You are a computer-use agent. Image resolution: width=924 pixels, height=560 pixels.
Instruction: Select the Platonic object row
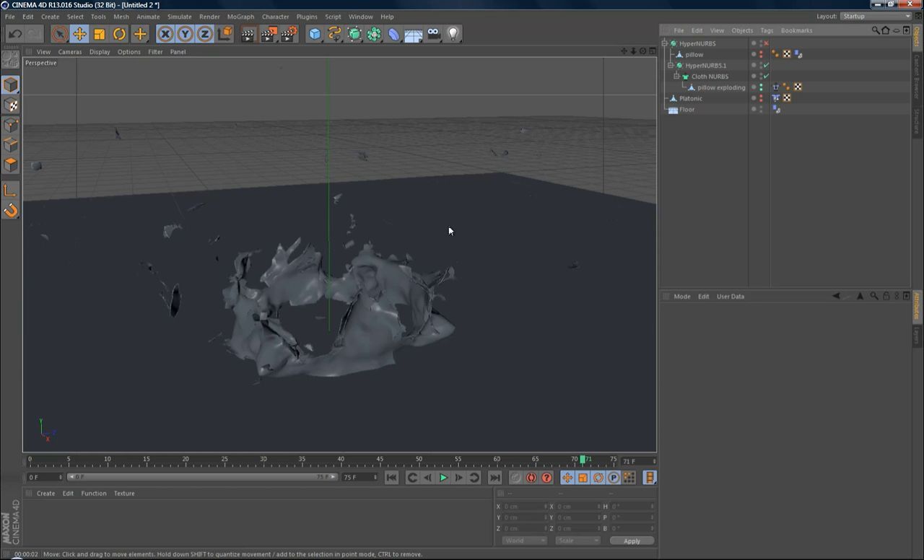click(x=690, y=98)
